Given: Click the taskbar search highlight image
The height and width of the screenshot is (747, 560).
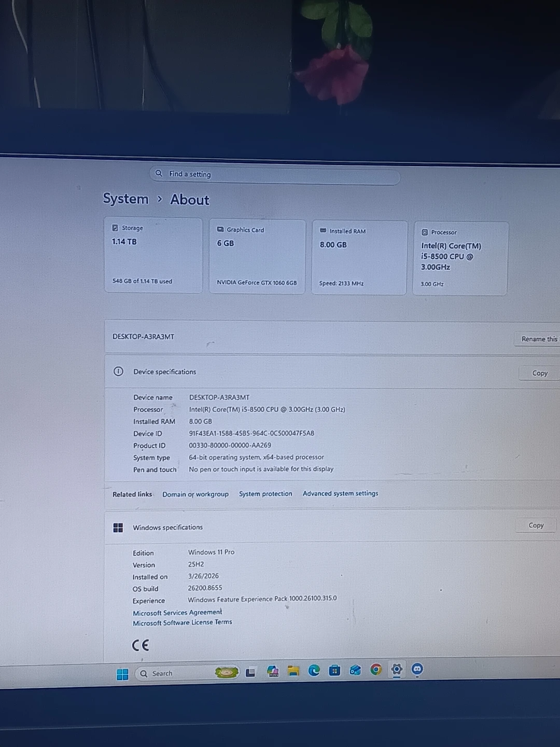Looking at the screenshot, I should click(x=227, y=672).
